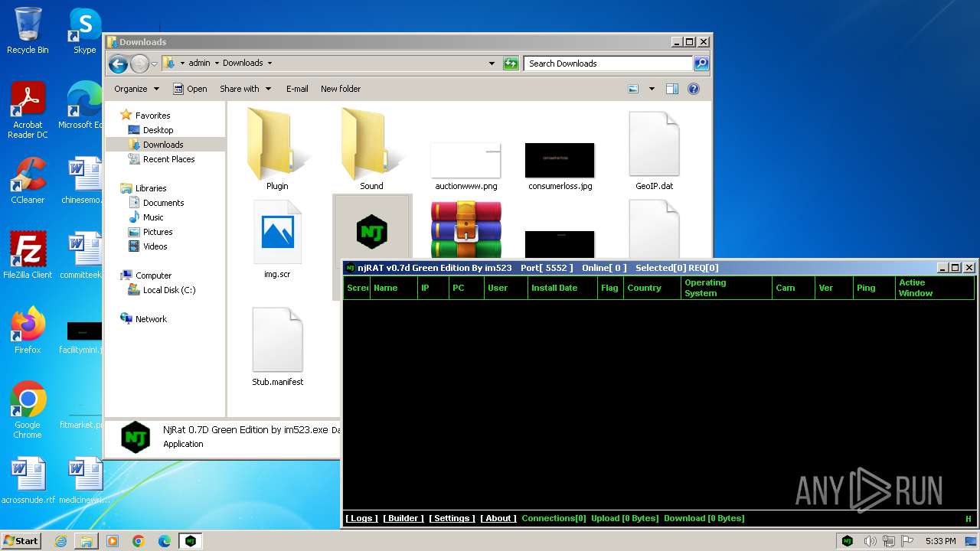980x551 pixels.
Task: Open Music library in sidebar
Action: 153,217
